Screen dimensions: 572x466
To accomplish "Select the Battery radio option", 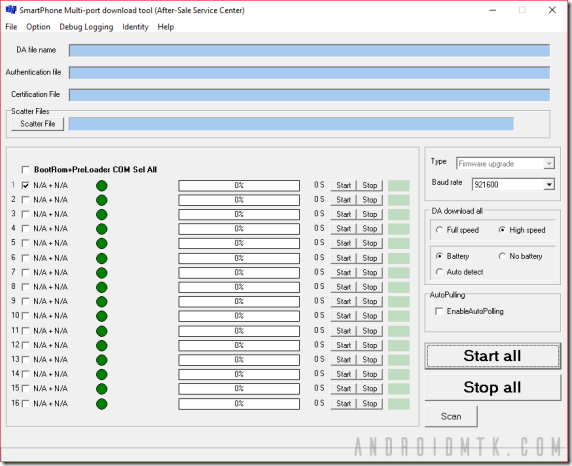I will 439,256.
